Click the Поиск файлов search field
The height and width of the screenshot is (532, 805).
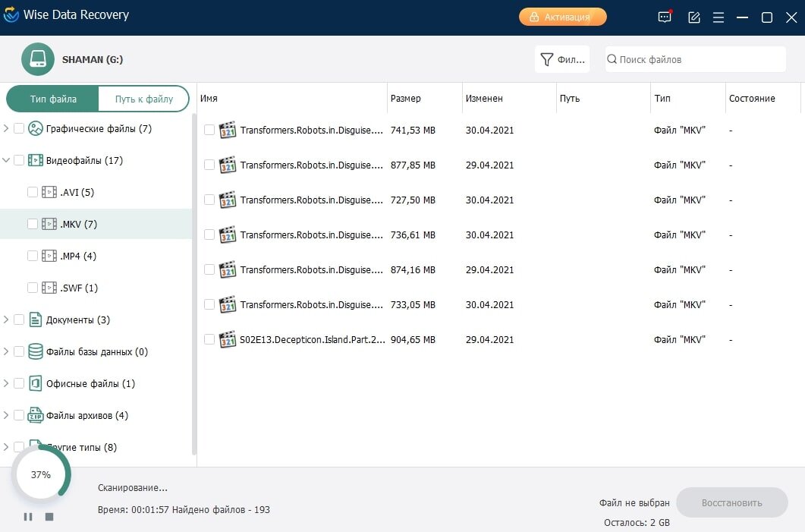(x=695, y=59)
